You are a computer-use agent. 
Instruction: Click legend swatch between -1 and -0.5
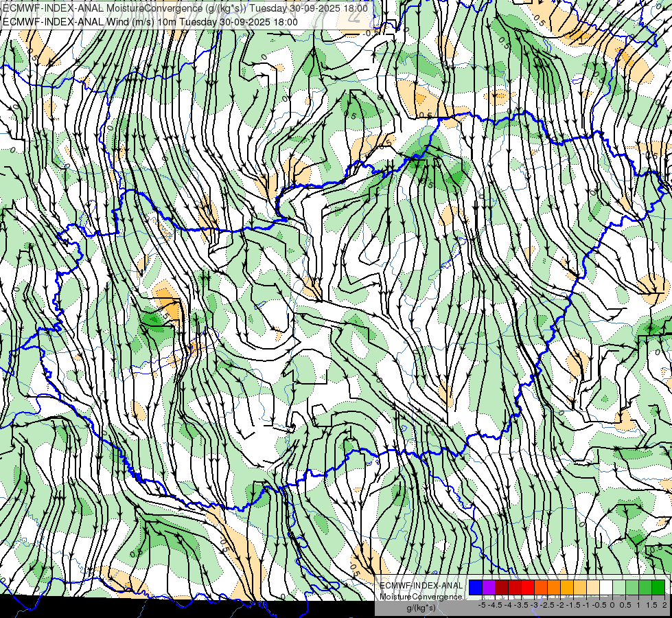click(593, 587)
